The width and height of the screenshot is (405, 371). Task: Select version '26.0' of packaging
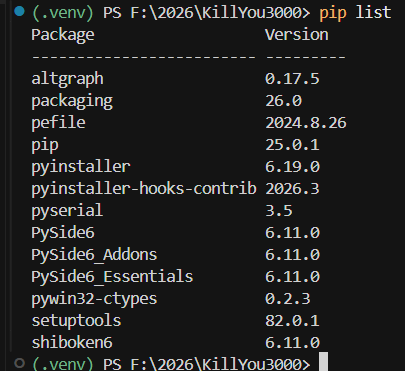point(283,101)
